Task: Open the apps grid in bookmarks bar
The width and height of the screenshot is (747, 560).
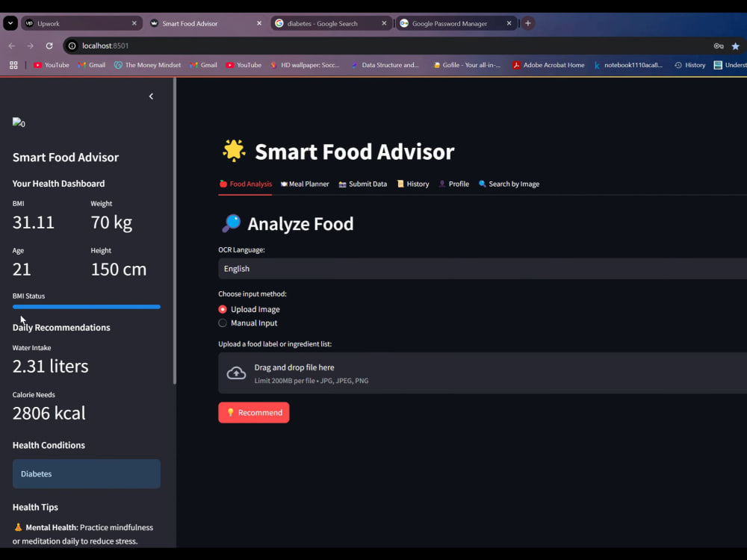Action: pyautogui.click(x=13, y=65)
